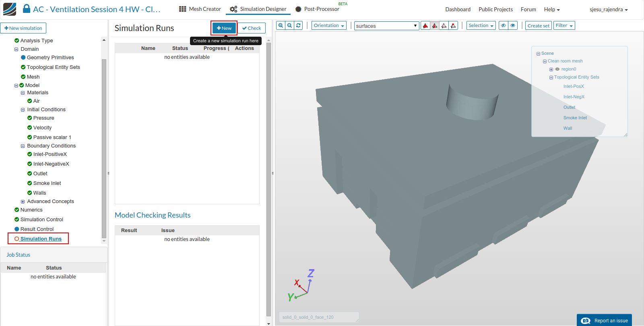Click the show all eye icon
The height and width of the screenshot is (326, 644).
513,25
